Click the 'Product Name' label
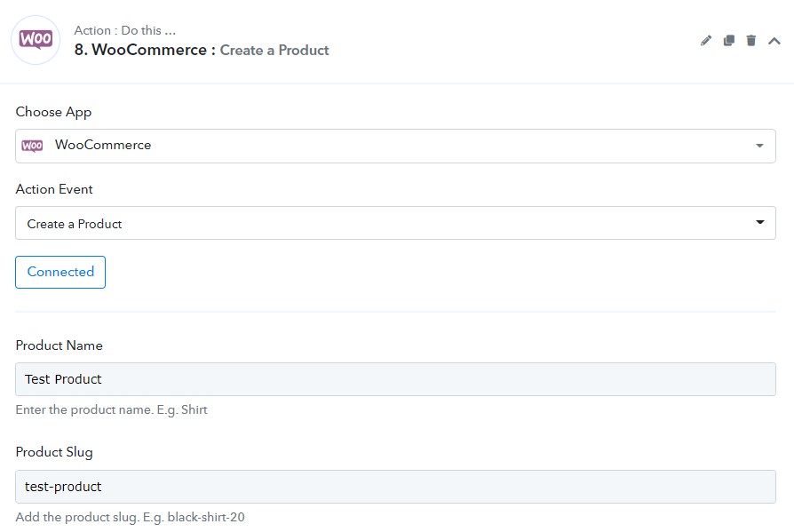 tap(60, 345)
